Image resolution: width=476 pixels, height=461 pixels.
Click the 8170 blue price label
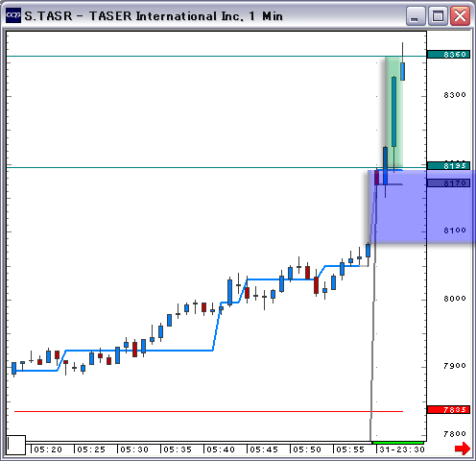click(x=448, y=183)
